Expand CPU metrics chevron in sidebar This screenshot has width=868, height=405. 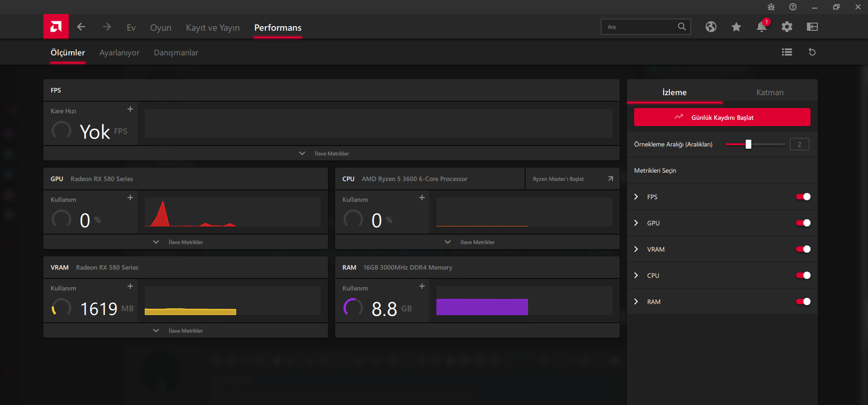[x=636, y=275]
